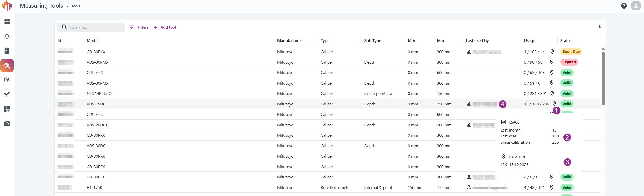Open the sprout plant sidebar icon

[7, 94]
